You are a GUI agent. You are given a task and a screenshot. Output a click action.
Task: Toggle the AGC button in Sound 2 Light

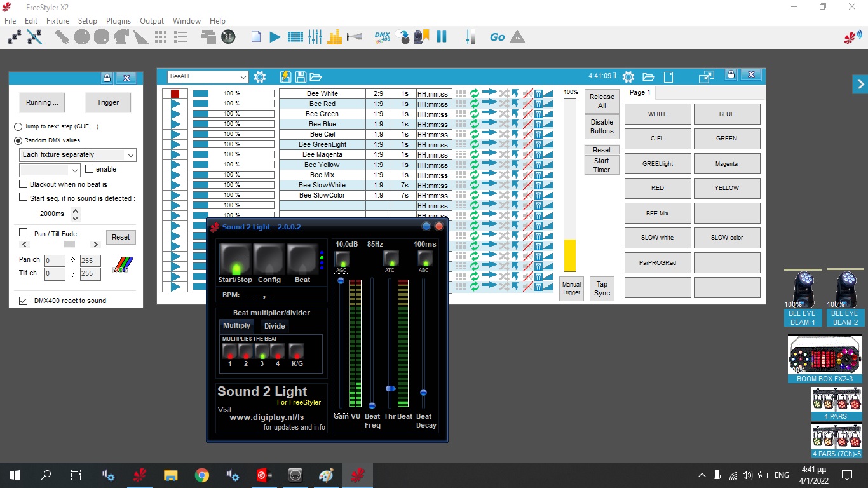pos(342,259)
